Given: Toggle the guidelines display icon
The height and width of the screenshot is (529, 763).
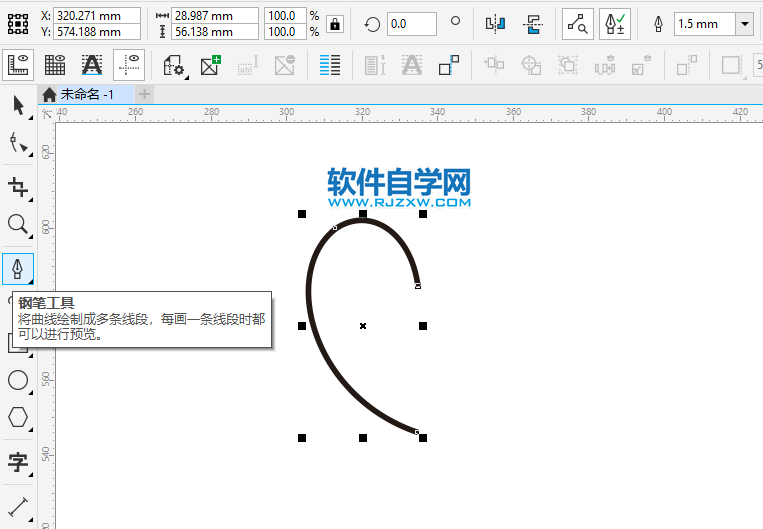Looking at the screenshot, I should tap(129, 65).
